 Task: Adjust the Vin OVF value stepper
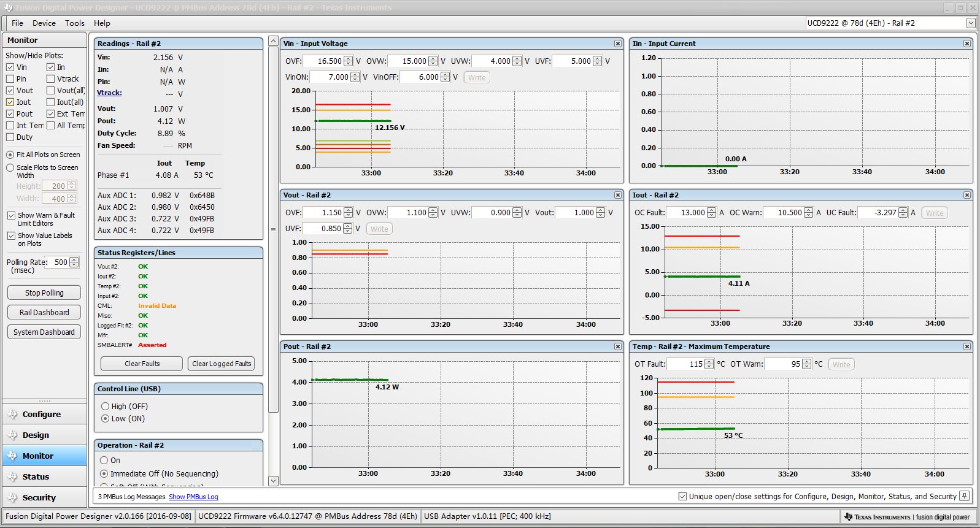[349, 61]
